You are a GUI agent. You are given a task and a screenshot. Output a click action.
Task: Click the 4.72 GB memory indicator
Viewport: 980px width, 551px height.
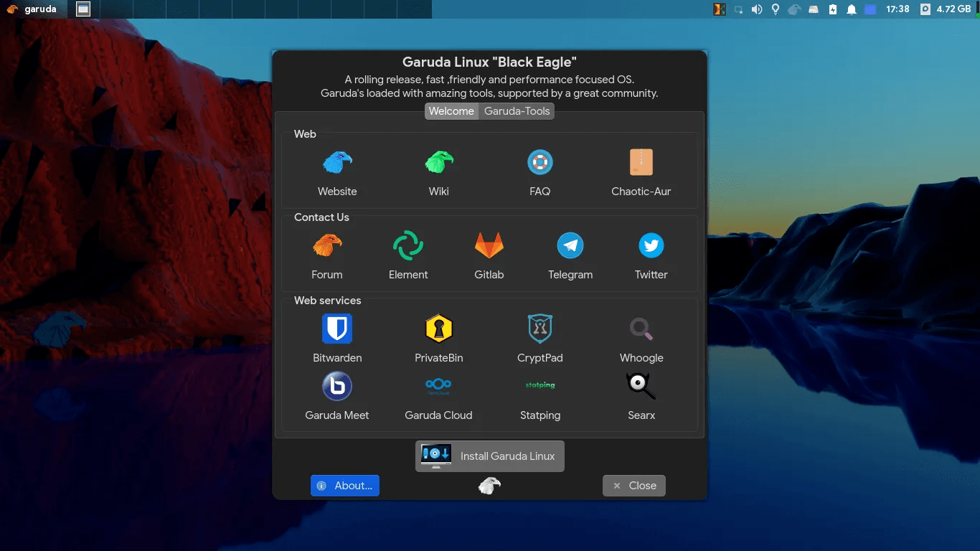click(946, 9)
